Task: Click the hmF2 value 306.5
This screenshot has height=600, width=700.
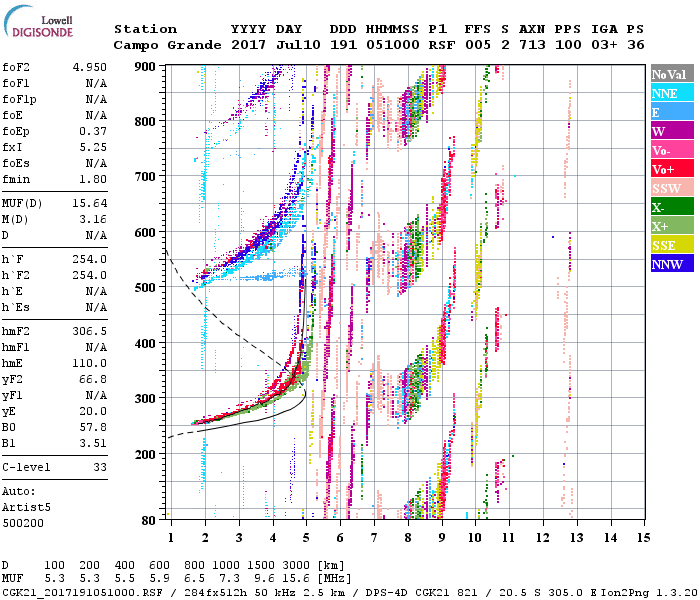Action: tap(90, 332)
